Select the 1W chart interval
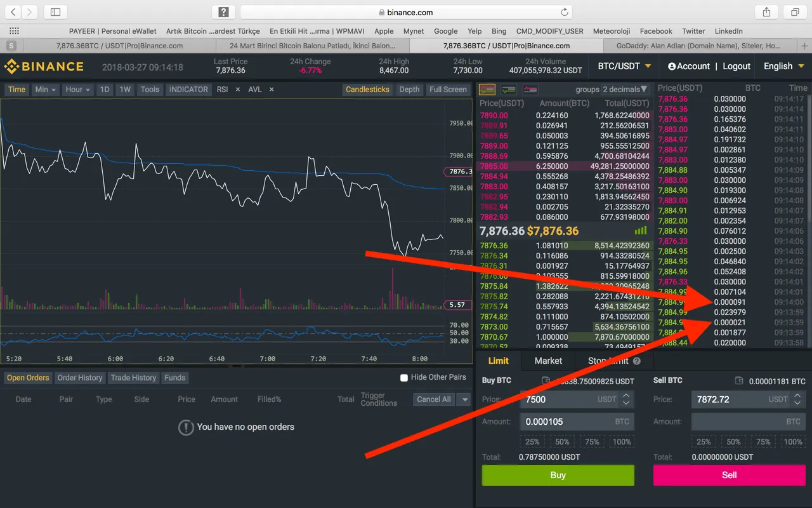The width and height of the screenshot is (812, 508). (x=126, y=90)
